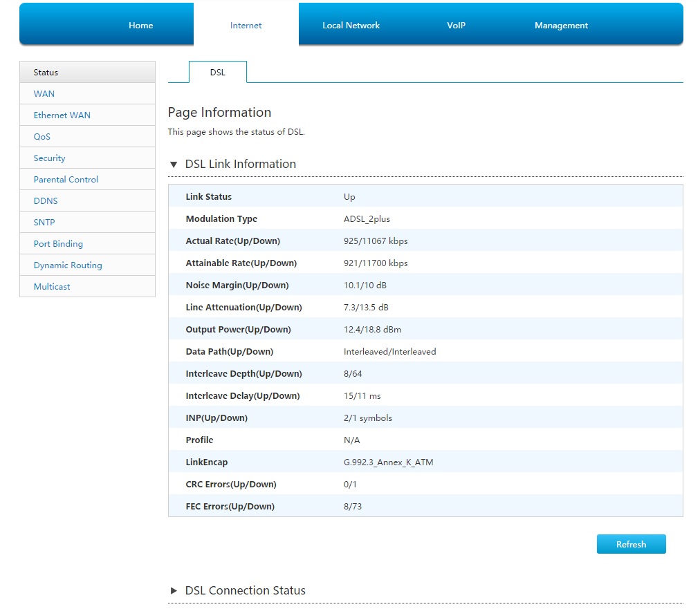Click the Refresh button
700x609 pixels.
(631, 544)
